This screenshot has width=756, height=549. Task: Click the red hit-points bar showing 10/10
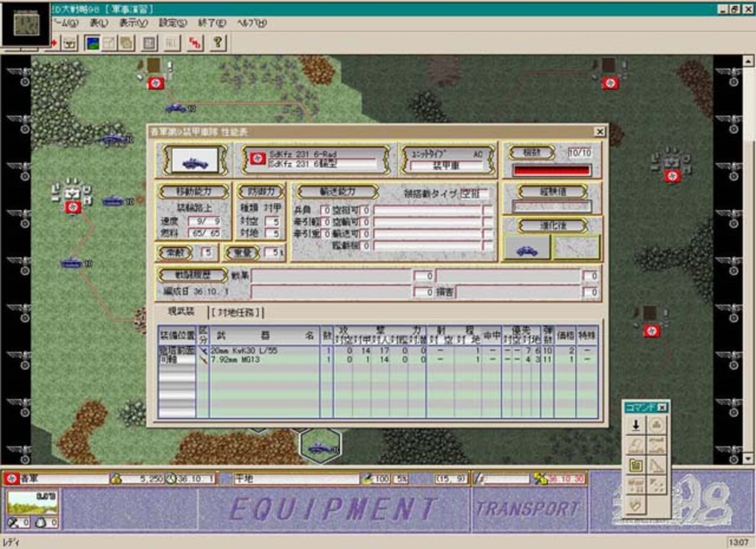553,170
